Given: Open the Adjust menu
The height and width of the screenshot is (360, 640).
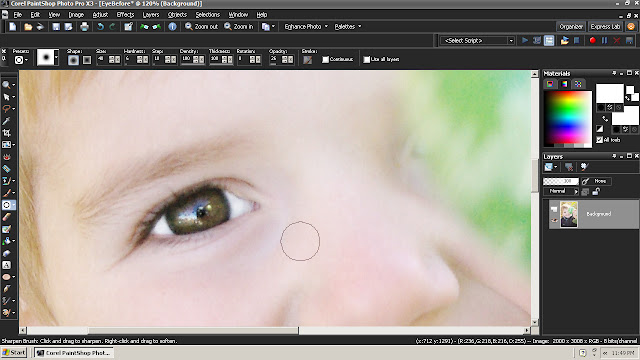Looking at the screenshot, I should [100, 15].
